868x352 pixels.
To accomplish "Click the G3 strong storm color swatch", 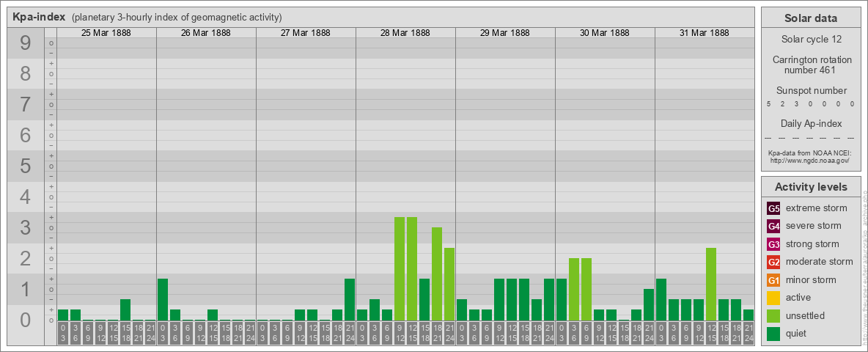I will 773,244.
